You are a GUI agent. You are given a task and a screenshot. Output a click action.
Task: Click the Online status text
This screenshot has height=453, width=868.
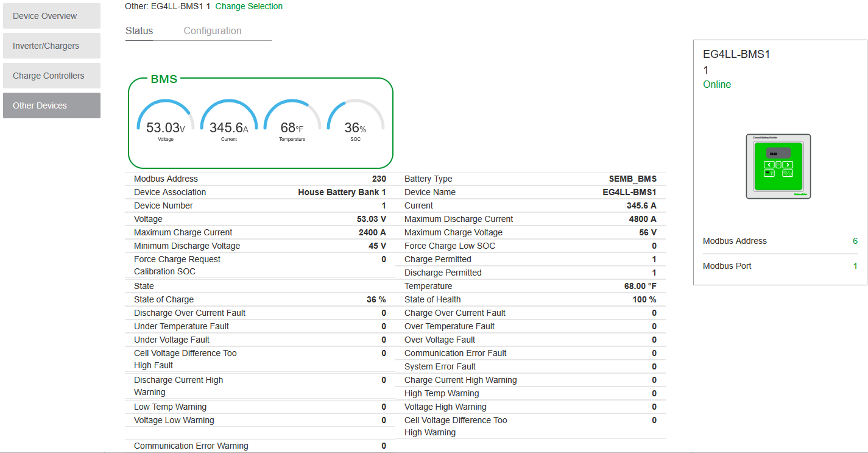pos(717,85)
